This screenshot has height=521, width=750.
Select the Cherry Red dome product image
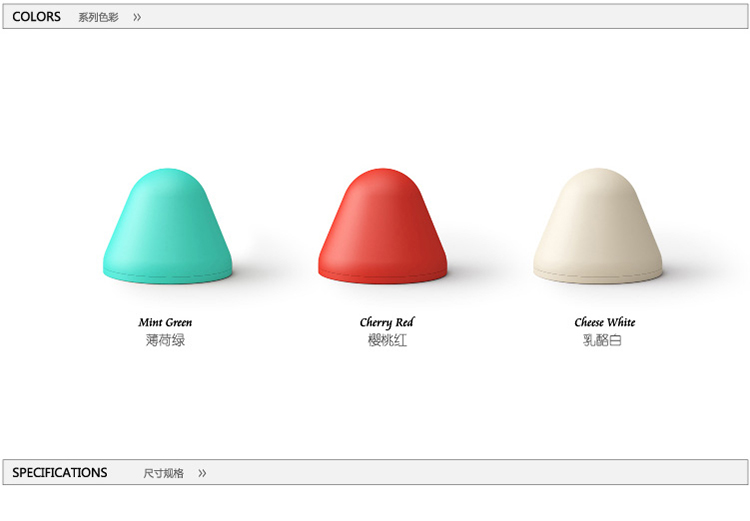(383, 226)
